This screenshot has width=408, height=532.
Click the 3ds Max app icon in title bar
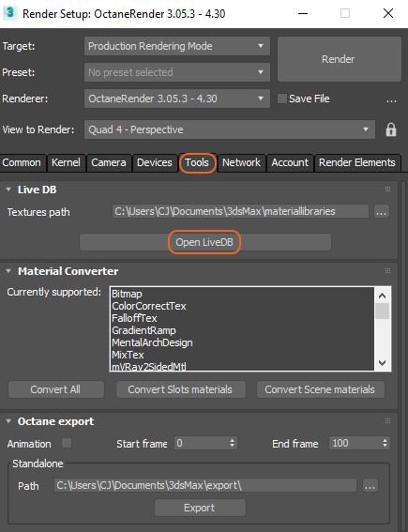coord(9,13)
